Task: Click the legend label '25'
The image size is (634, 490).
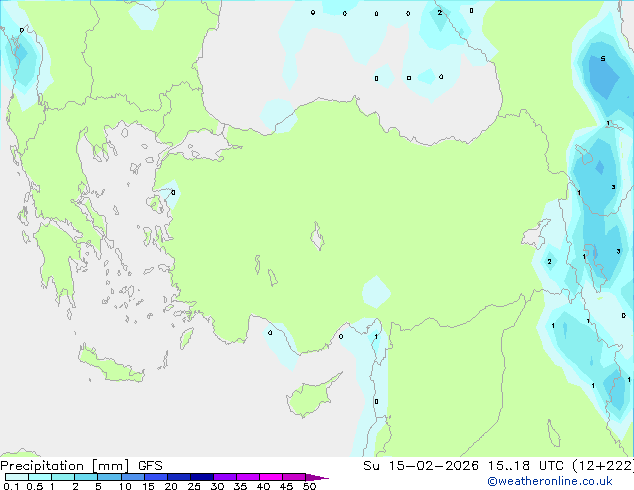Action: coord(194,486)
